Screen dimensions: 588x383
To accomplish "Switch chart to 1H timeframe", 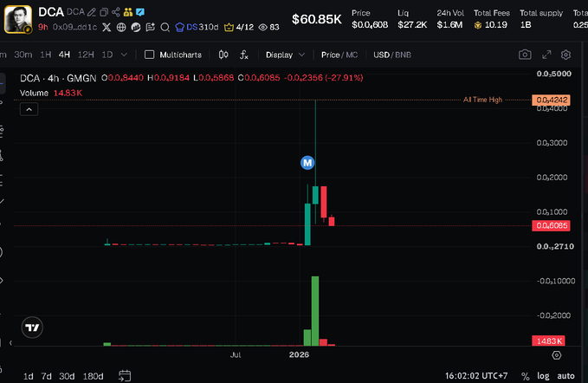I will [x=45, y=55].
